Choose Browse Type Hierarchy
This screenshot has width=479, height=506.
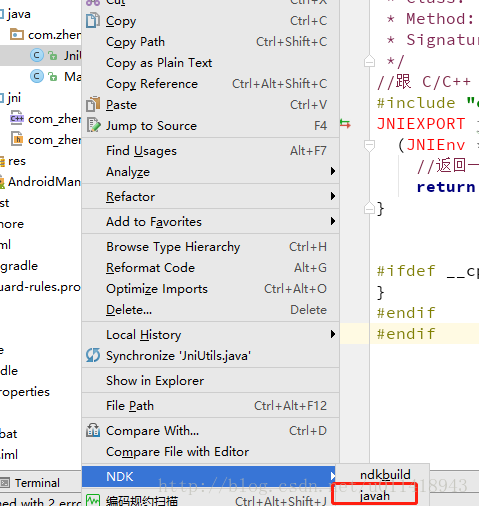pos(211,247)
